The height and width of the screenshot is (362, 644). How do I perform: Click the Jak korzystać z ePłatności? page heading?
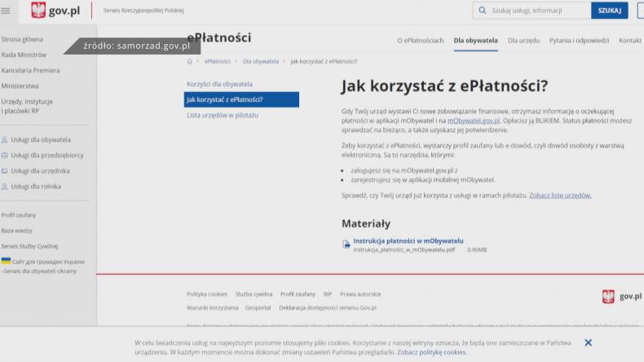[x=444, y=86]
